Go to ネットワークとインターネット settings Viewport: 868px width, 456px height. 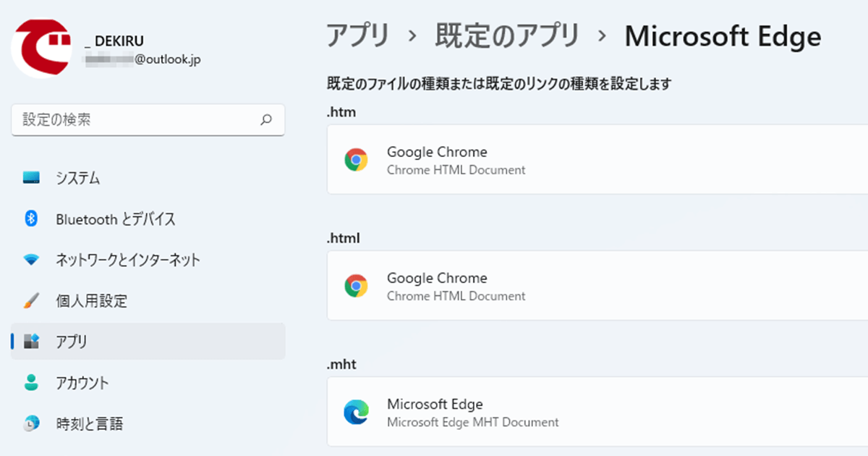click(x=148, y=260)
